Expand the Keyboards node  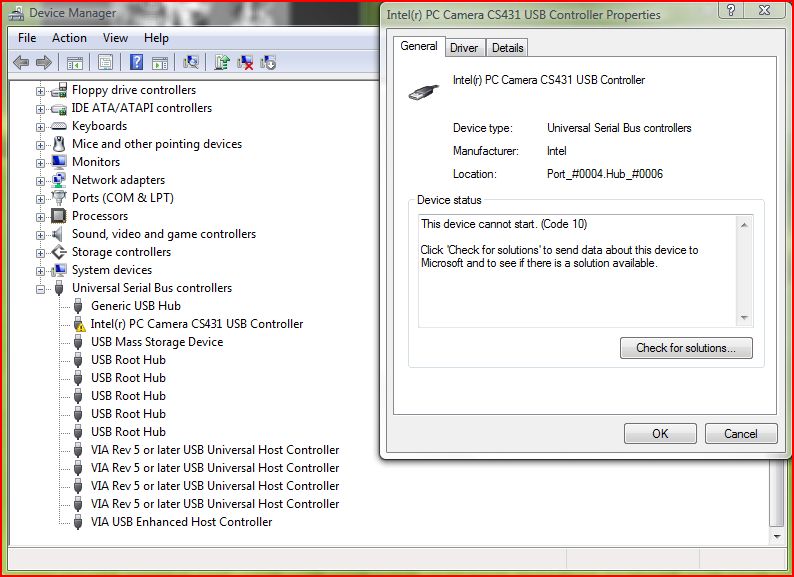click(40, 127)
